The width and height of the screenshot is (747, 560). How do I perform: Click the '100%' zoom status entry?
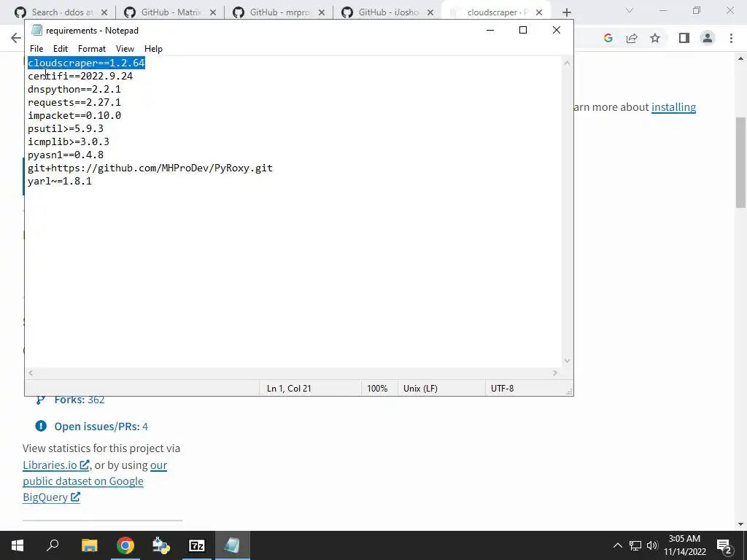pyautogui.click(x=377, y=389)
